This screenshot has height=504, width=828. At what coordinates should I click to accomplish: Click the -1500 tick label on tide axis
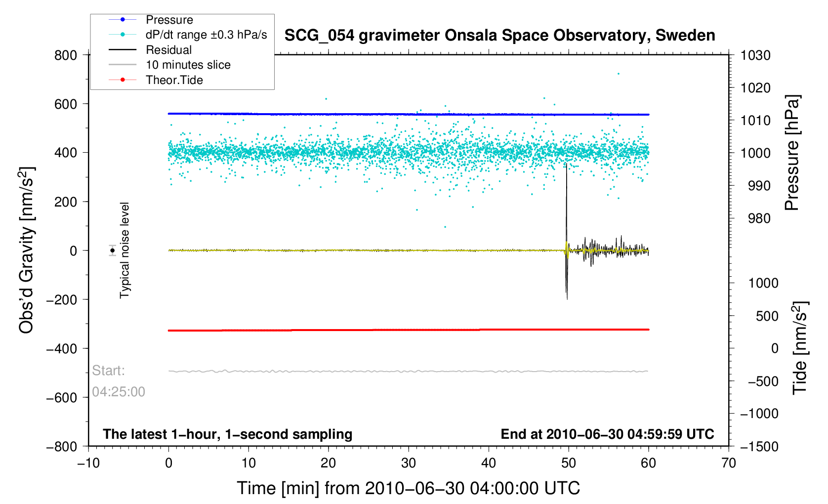click(x=759, y=446)
